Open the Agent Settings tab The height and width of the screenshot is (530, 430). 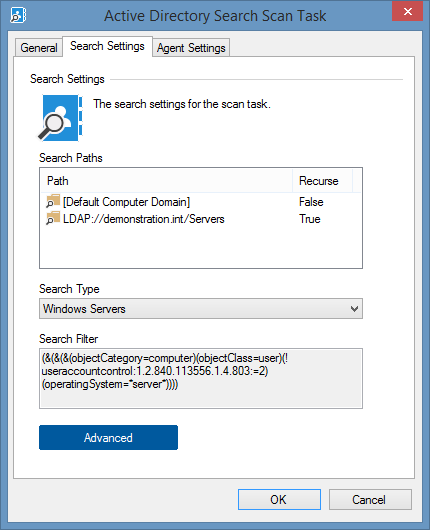click(191, 48)
